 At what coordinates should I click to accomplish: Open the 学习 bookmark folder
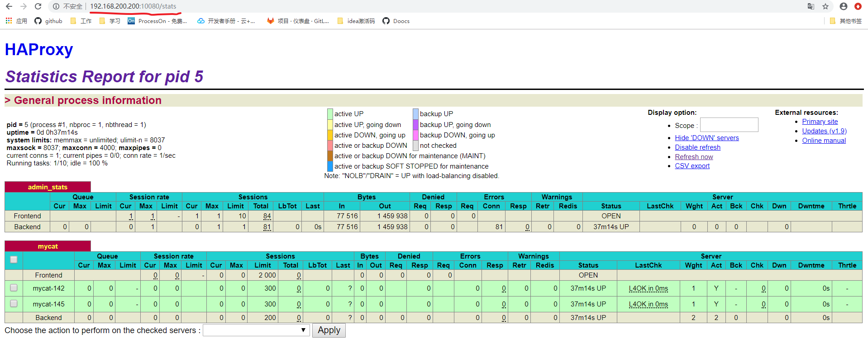(x=110, y=21)
